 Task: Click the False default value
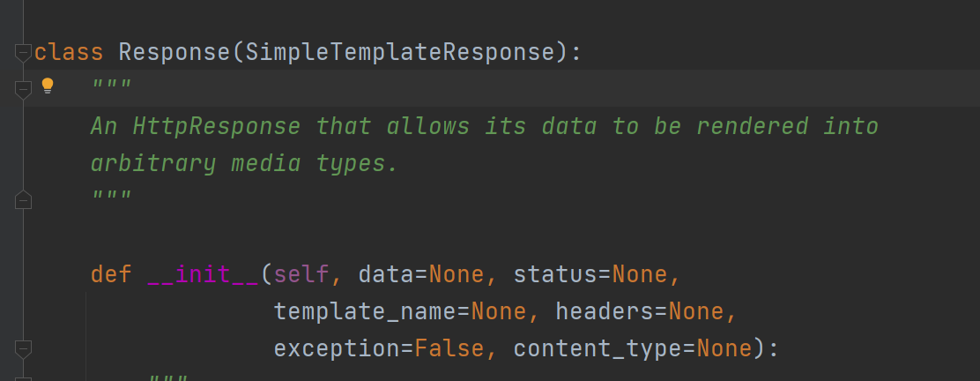(449, 349)
